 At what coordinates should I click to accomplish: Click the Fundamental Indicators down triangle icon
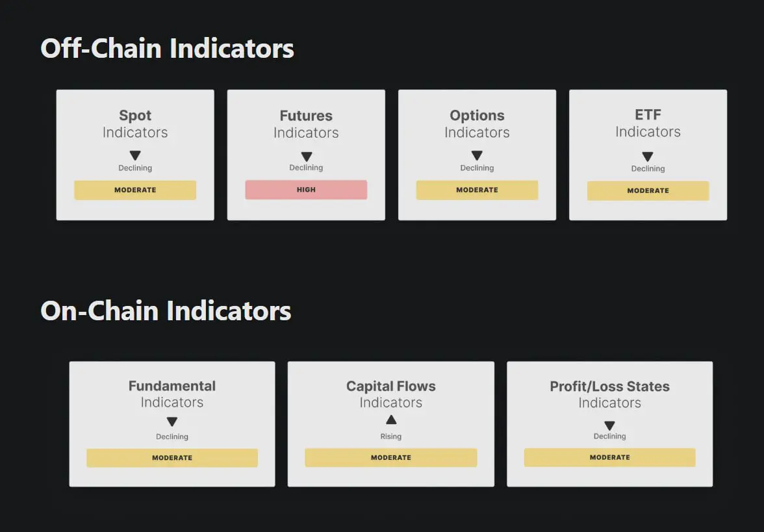point(172,422)
